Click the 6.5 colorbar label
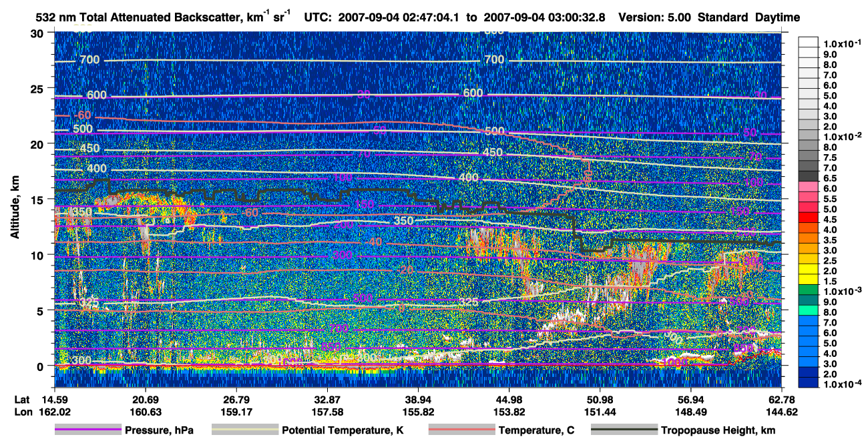868x445 pixels. pos(830,178)
